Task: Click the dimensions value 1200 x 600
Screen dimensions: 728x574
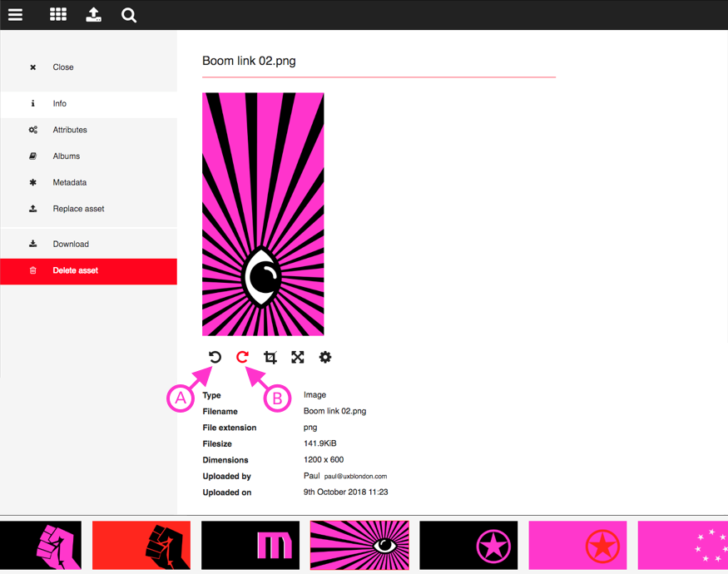Action: [x=324, y=460]
